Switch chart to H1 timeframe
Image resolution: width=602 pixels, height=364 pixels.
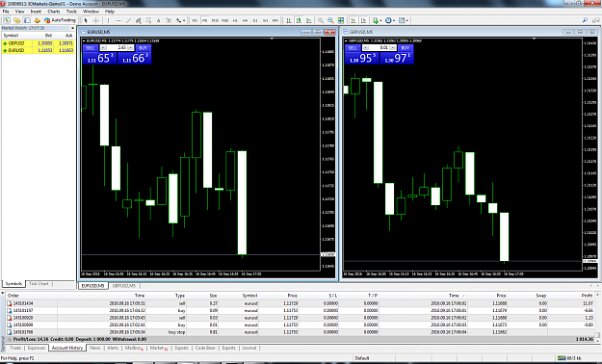[x=235, y=20]
